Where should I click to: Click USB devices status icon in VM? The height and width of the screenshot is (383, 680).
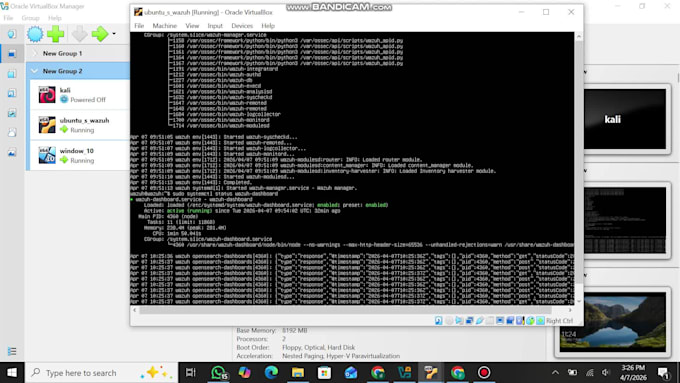[479, 321]
